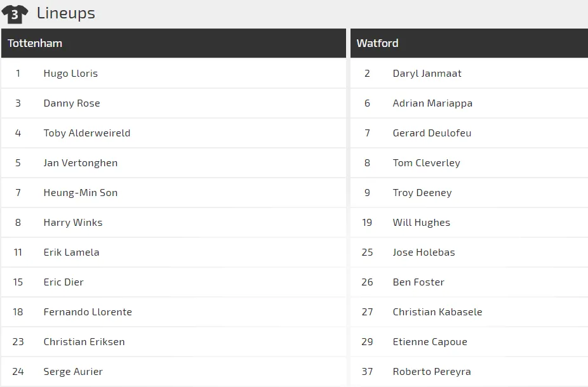The width and height of the screenshot is (588, 387).
Task: Click Ben Foster's name
Action: (x=418, y=282)
